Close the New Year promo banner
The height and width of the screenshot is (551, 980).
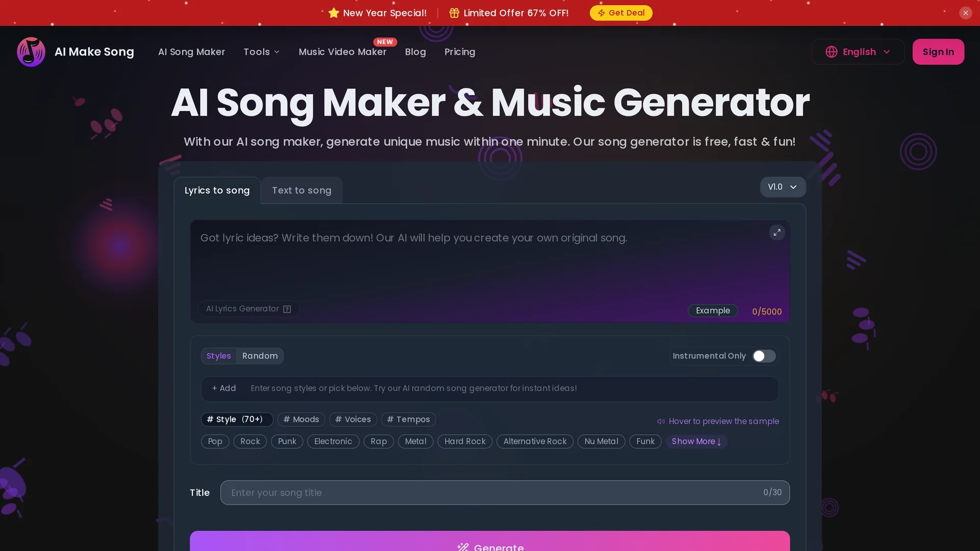pos(965,13)
